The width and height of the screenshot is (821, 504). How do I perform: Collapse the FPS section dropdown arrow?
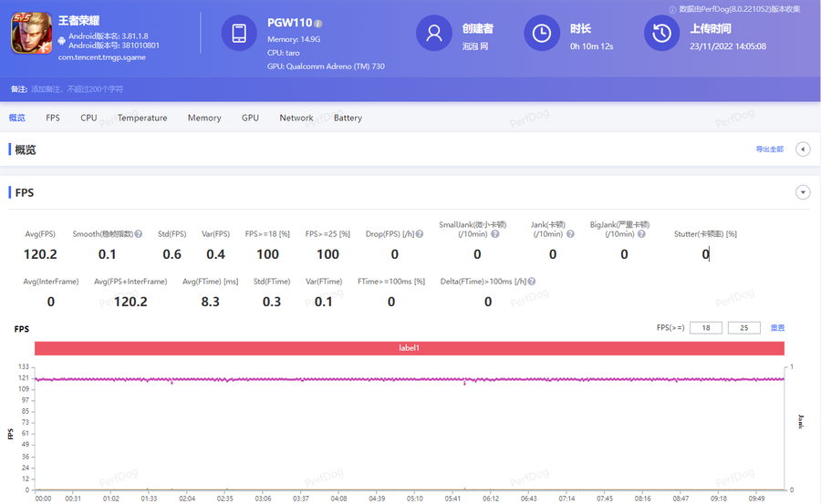pos(803,192)
